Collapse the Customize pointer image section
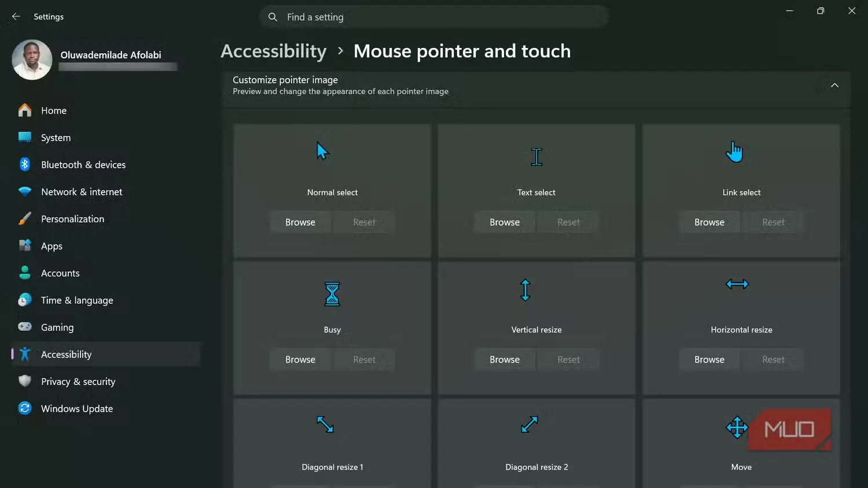This screenshot has height=488, width=868. [x=834, y=86]
